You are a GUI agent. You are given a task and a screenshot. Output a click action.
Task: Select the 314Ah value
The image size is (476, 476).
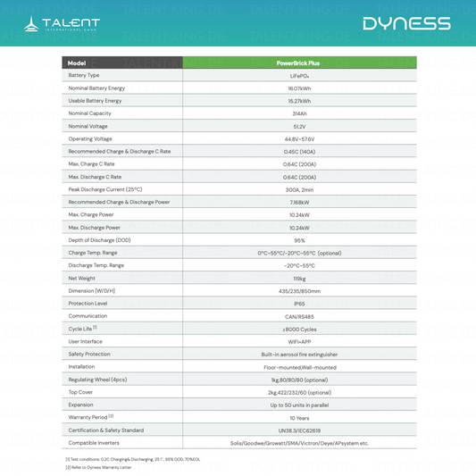[299, 113]
